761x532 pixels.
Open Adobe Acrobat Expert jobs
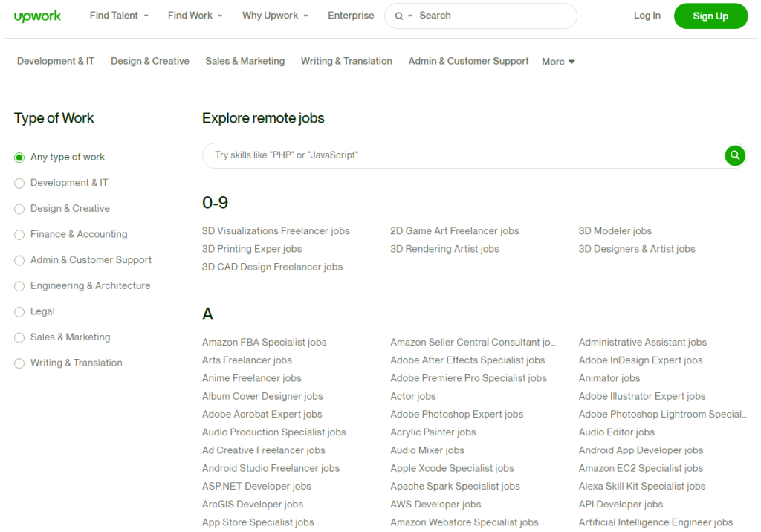pos(262,414)
